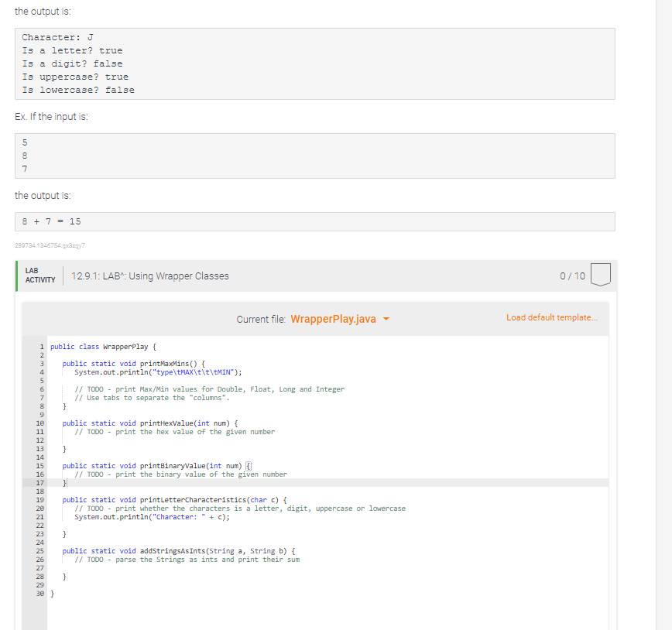Click line number 1 in the editor gutter
The width and height of the screenshot is (672, 630).
40,346
